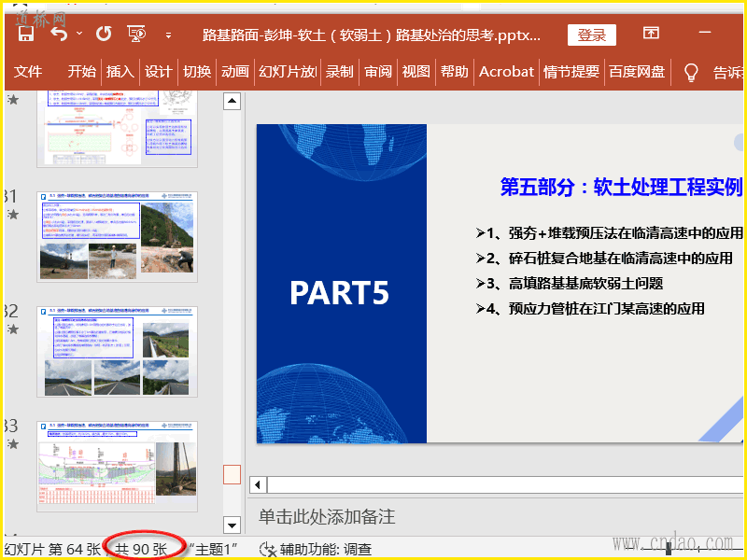Click the Undo arrow icon
The height and width of the screenshot is (560, 747).
59,35
